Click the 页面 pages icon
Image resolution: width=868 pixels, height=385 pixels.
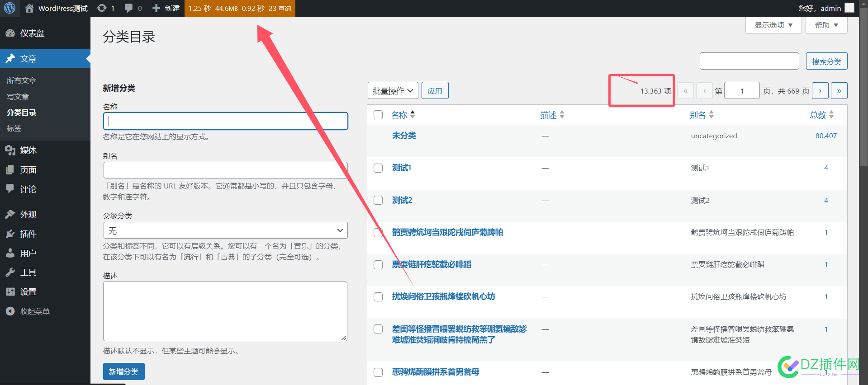pos(10,169)
